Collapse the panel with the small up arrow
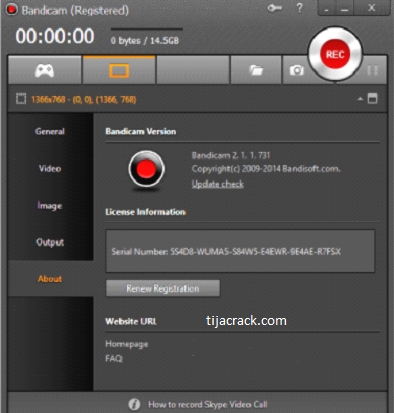The image size is (394, 413). click(x=360, y=99)
